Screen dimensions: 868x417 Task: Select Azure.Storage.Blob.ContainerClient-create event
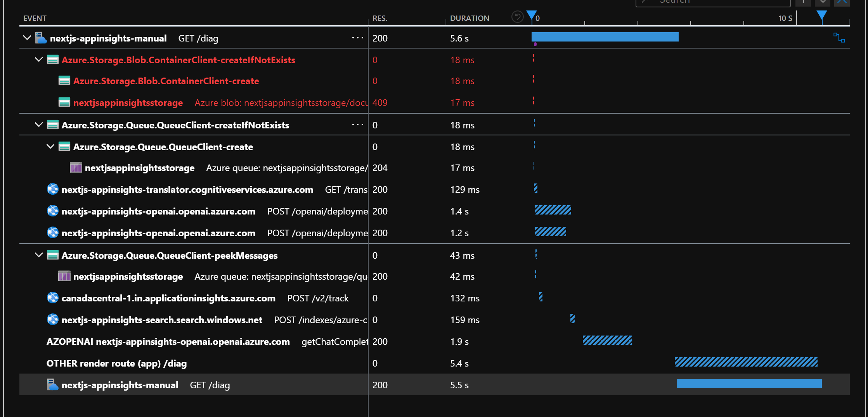(166, 81)
